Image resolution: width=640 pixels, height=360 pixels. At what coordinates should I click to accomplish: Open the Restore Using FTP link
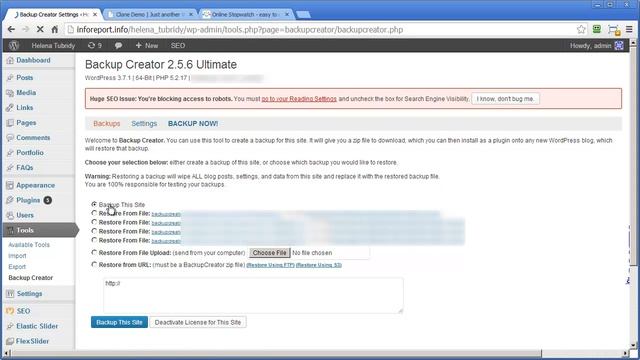[271, 265]
